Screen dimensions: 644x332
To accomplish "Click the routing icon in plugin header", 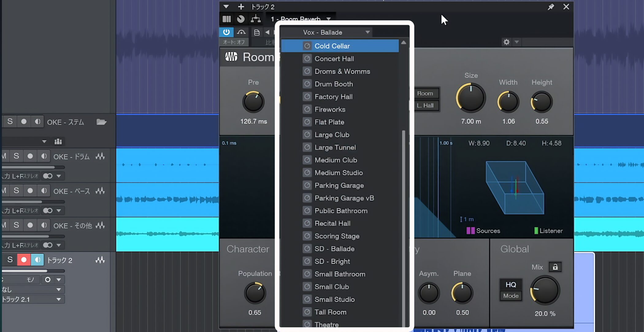I will pos(255,19).
